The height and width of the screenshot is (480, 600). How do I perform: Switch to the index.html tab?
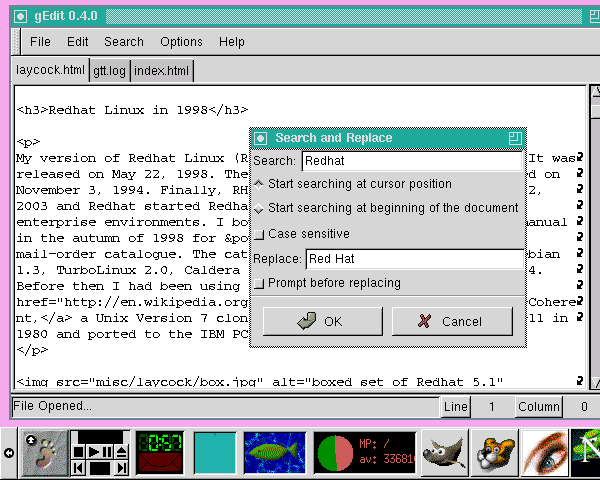(161, 71)
